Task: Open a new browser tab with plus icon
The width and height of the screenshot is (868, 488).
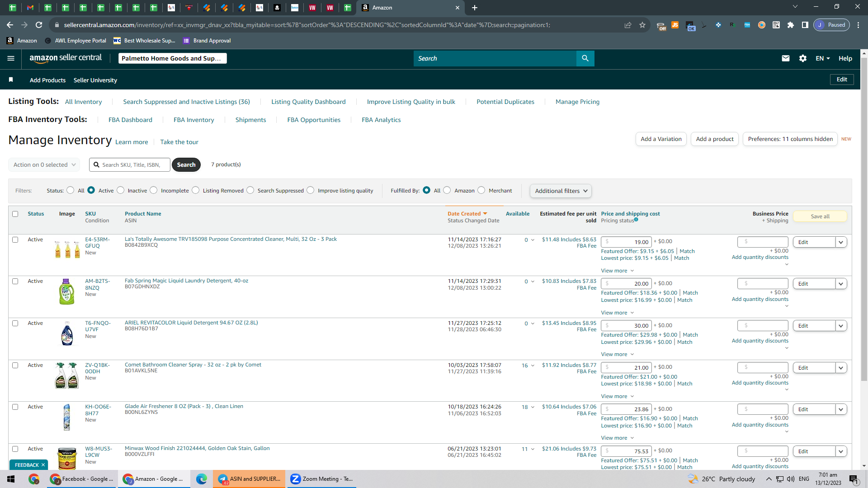Action: coord(475,8)
